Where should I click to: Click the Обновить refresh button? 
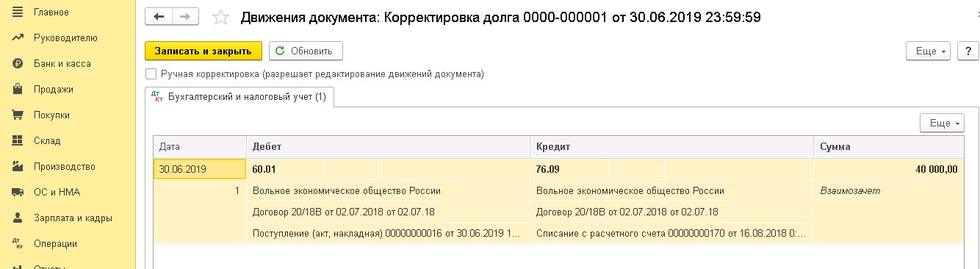pos(306,51)
